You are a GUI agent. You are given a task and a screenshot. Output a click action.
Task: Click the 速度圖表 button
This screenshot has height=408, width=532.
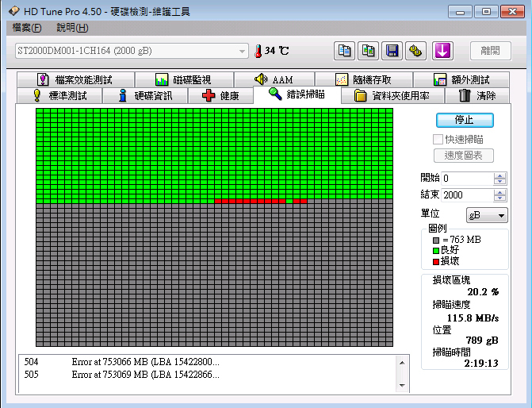click(x=464, y=156)
